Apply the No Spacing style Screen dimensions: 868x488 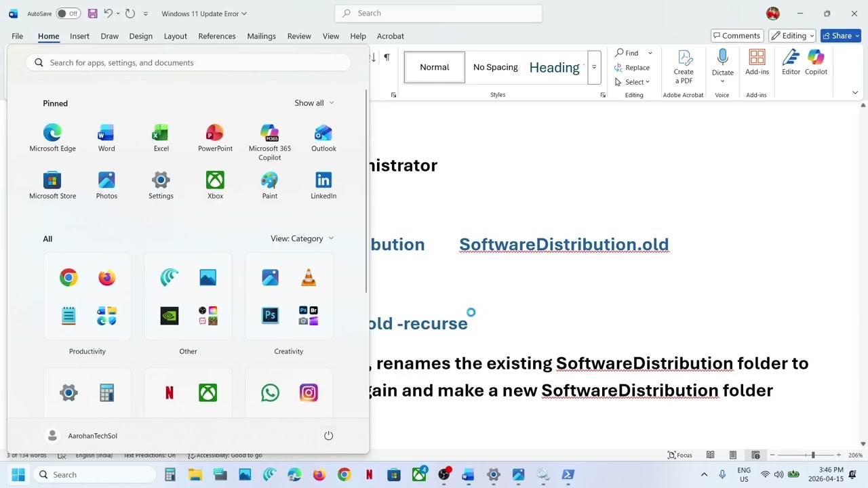[x=495, y=67]
